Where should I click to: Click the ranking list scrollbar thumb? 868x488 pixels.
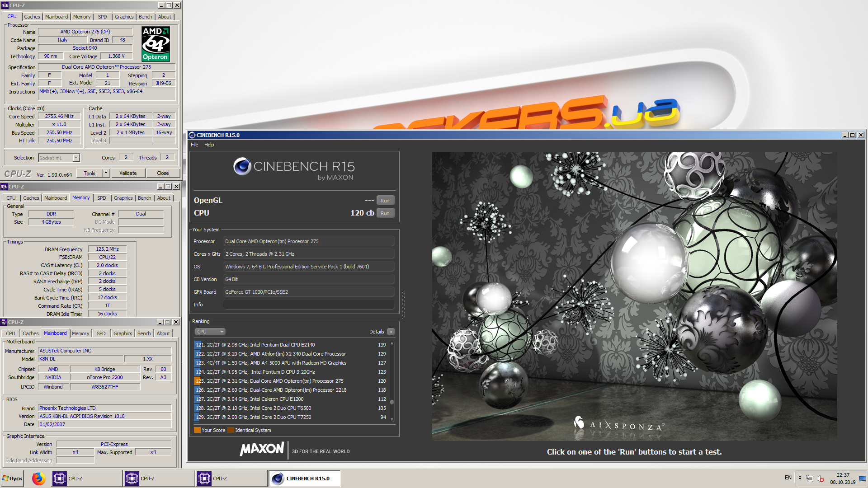[x=392, y=402]
